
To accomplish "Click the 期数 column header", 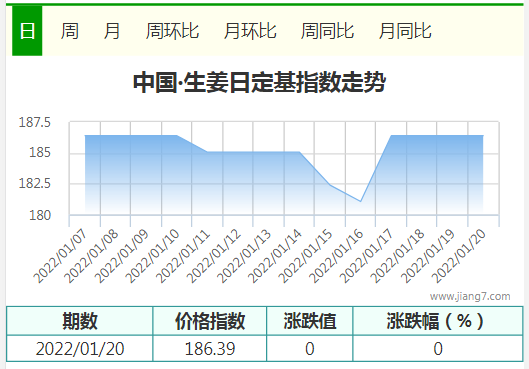I will click(80, 321).
